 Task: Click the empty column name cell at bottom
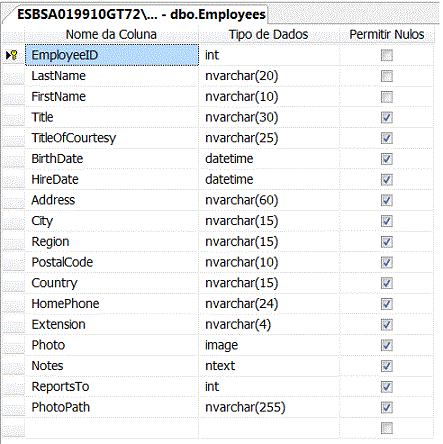click(x=112, y=428)
